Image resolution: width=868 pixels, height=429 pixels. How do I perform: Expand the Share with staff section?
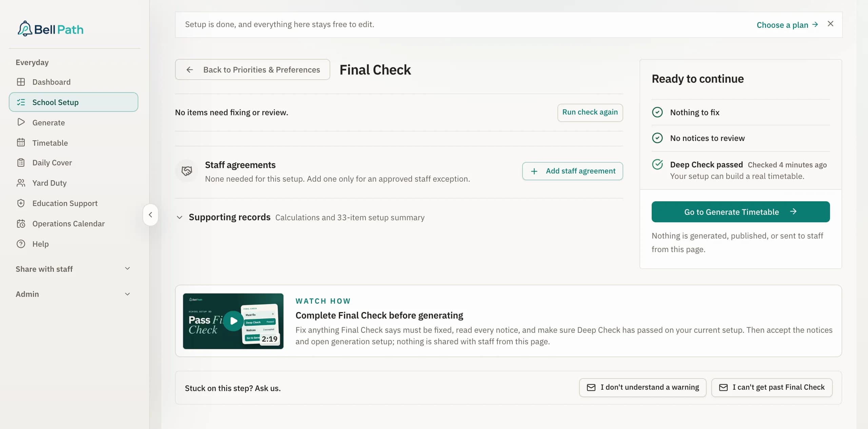pyautogui.click(x=73, y=269)
